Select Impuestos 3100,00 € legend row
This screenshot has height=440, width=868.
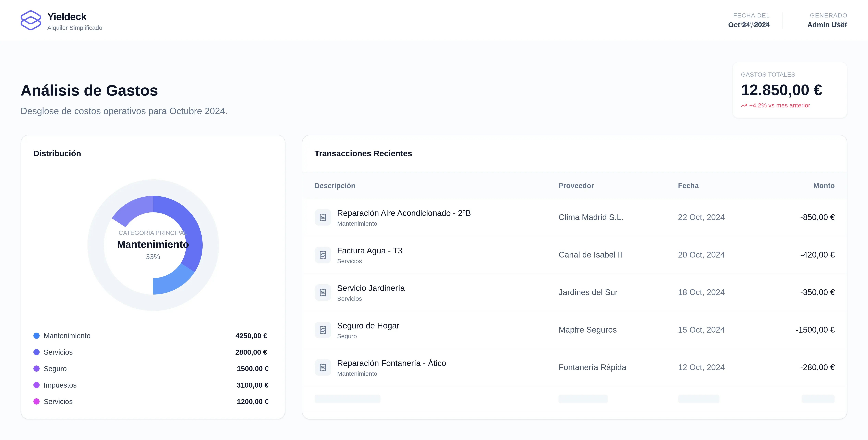(x=151, y=385)
